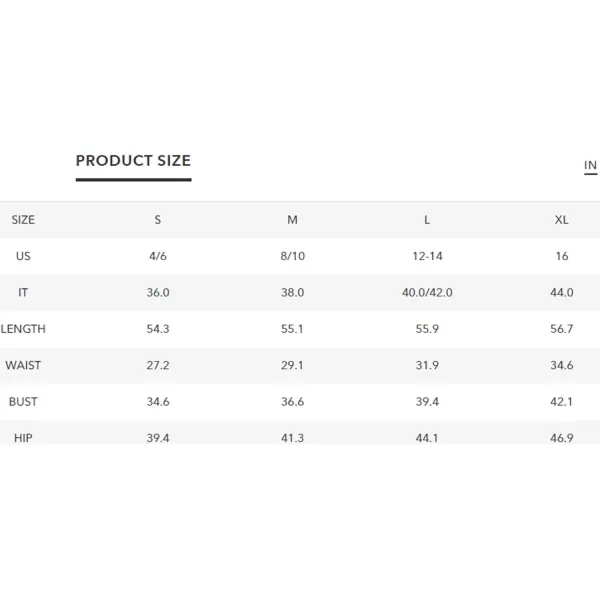Click the US 12-14 cell
Image resolution: width=600 pixels, height=600 pixels.
(x=427, y=256)
